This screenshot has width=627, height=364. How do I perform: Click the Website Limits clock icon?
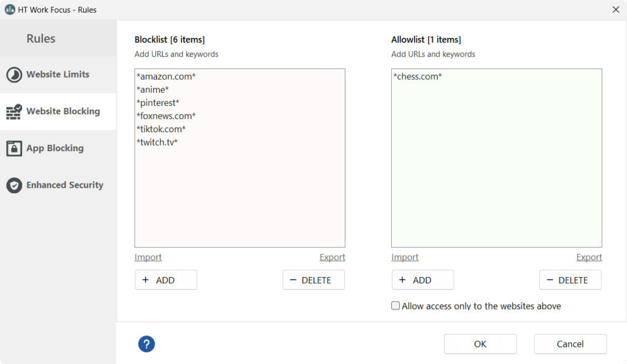[x=14, y=75]
